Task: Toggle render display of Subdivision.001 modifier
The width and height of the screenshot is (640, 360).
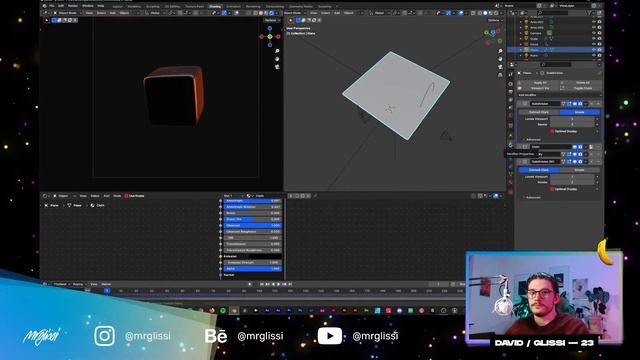Action: click(x=580, y=162)
